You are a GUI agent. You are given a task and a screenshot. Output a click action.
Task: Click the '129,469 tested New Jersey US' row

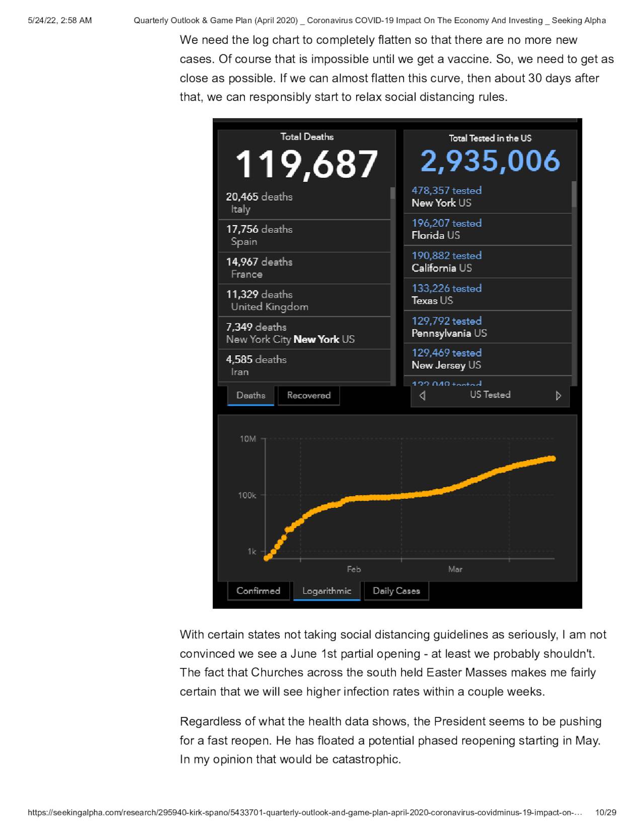click(x=488, y=359)
